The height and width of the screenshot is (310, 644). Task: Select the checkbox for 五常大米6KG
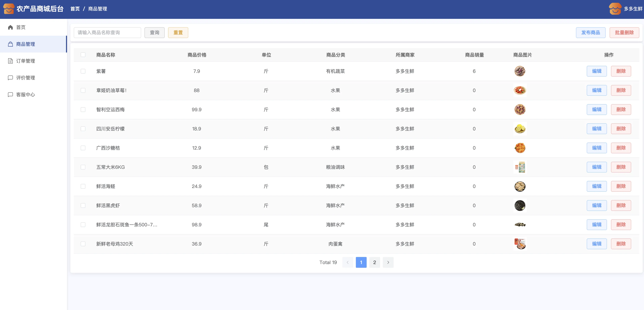[83, 167]
